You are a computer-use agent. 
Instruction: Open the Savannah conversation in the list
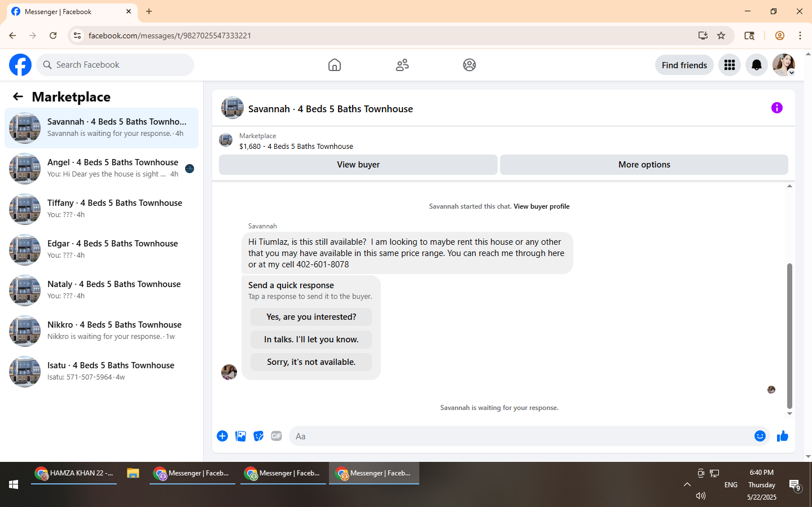pyautogui.click(x=102, y=128)
